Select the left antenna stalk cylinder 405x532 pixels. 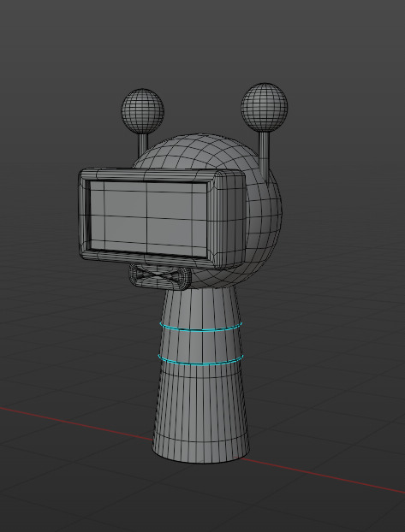(x=143, y=145)
